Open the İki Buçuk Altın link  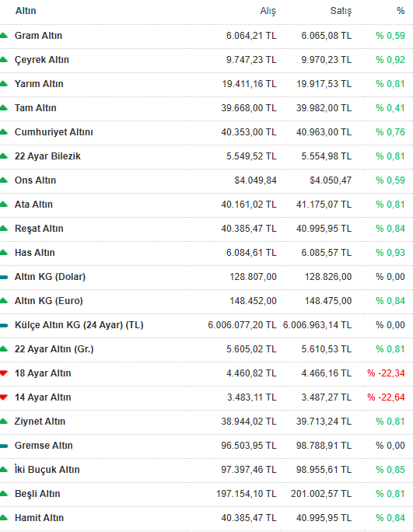point(47,470)
